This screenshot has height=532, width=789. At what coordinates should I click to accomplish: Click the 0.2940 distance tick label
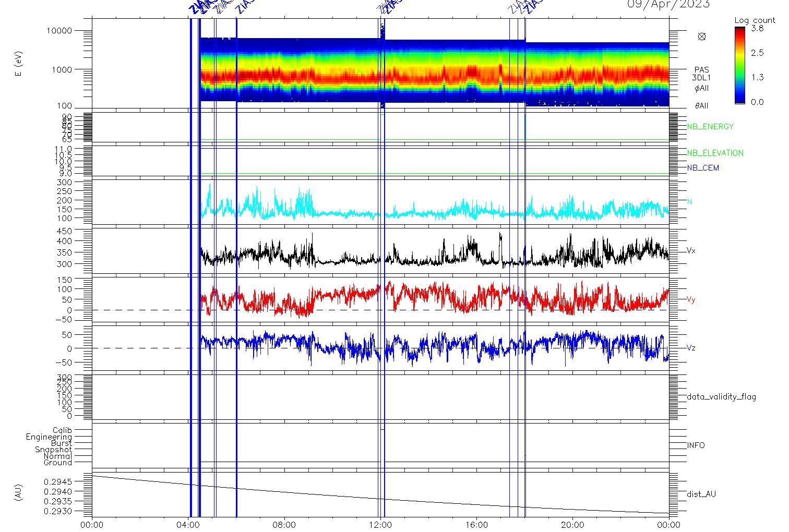59,491
